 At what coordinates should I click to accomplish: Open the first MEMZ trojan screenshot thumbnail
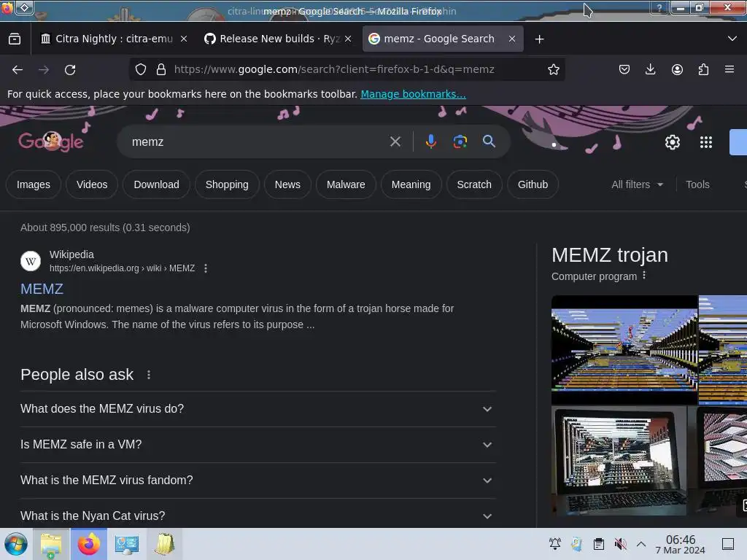pyautogui.click(x=624, y=350)
